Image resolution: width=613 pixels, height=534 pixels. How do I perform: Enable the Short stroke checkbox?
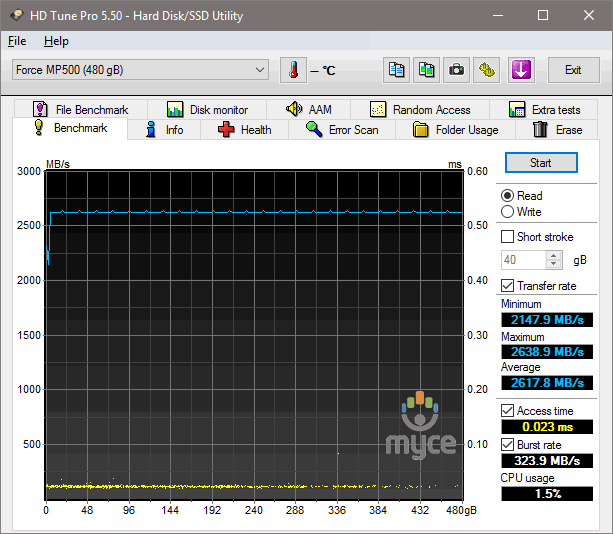pyautogui.click(x=507, y=237)
